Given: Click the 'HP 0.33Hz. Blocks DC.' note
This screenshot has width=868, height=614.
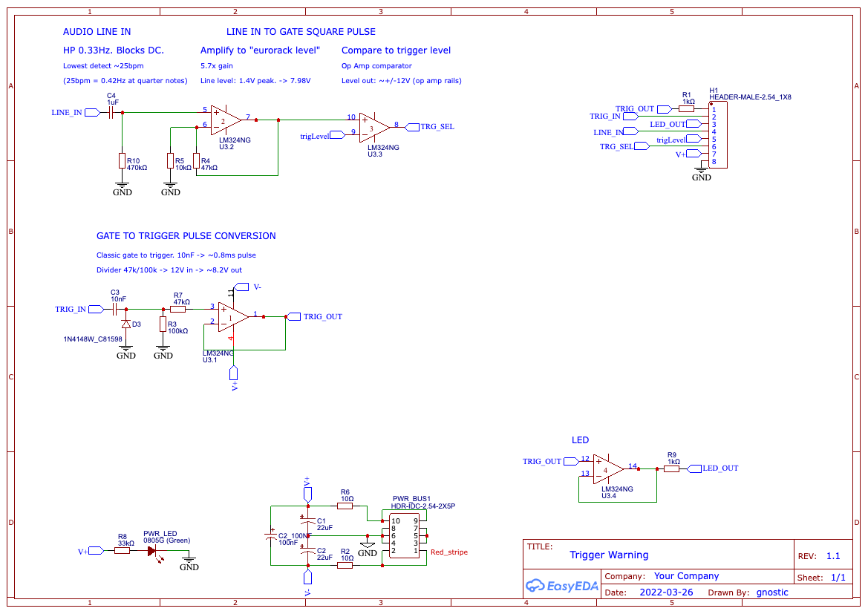Looking at the screenshot, I should tap(114, 50).
